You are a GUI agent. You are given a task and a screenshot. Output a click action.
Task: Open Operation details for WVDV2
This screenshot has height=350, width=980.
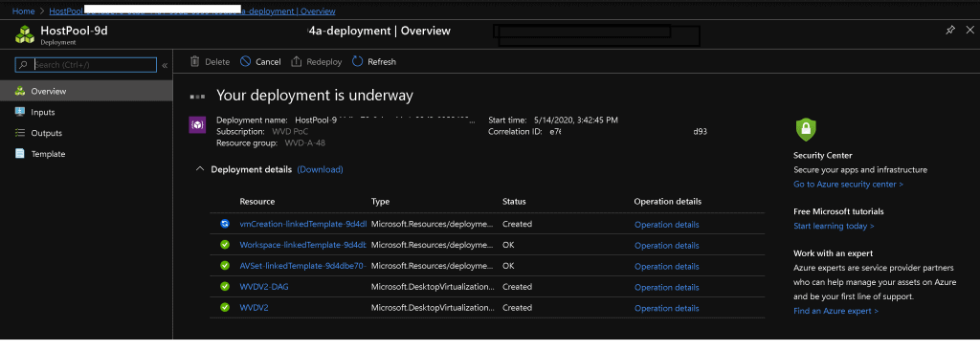pos(666,308)
